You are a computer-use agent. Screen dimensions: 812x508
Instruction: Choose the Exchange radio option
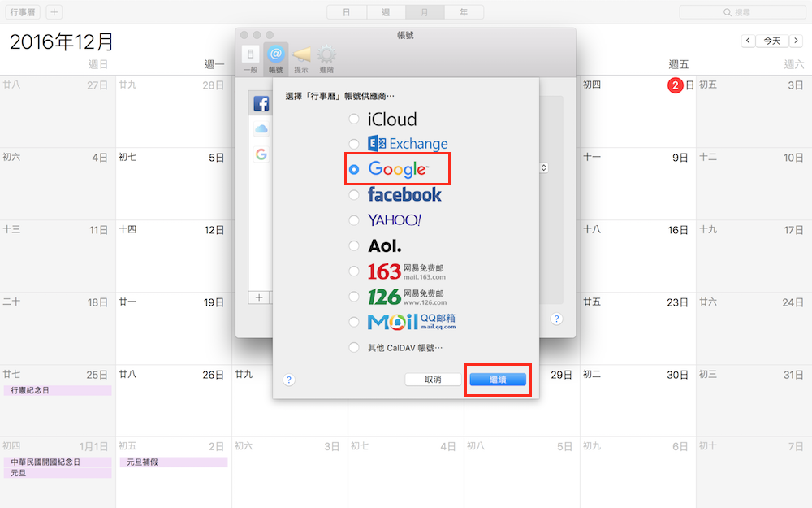[x=354, y=144]
